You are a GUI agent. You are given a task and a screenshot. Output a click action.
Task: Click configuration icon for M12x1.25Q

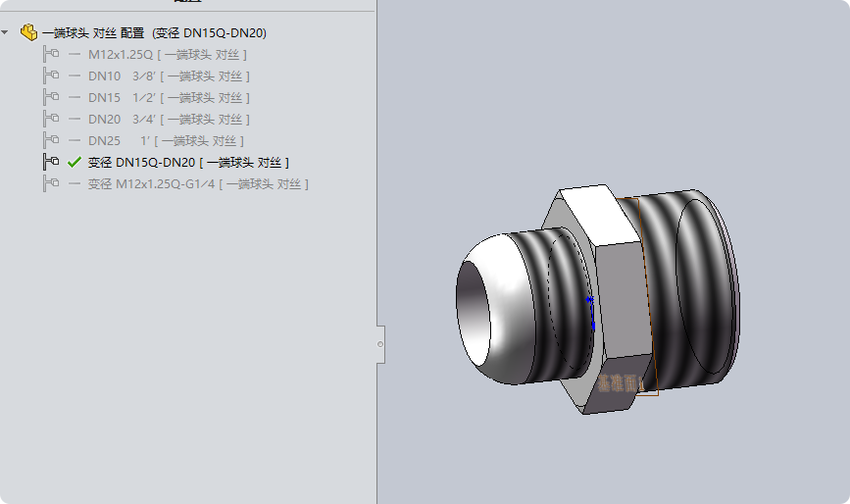[52, 54]
